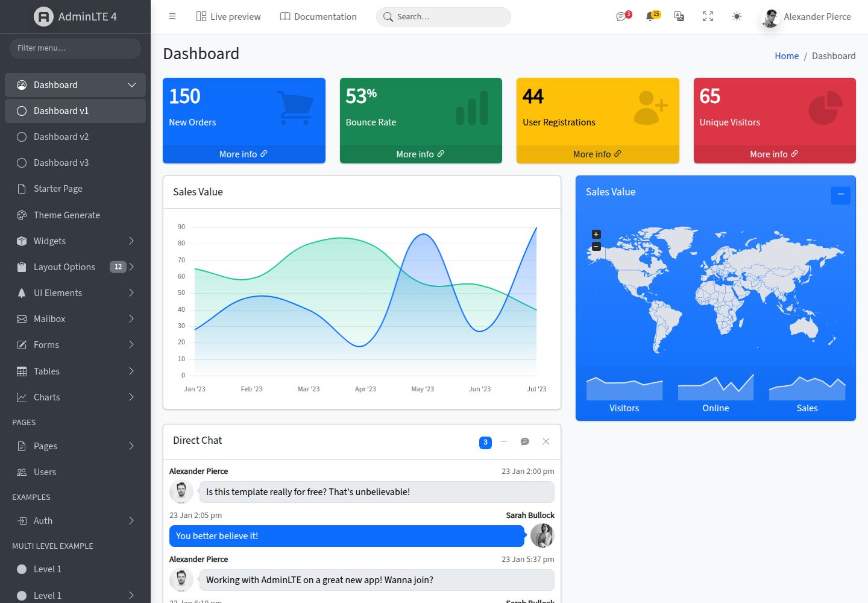The height and width of the screenshot is (603, 868).
Task: Click the bar chart icon on Bounce Rate
Action: [x=472, y=107]
